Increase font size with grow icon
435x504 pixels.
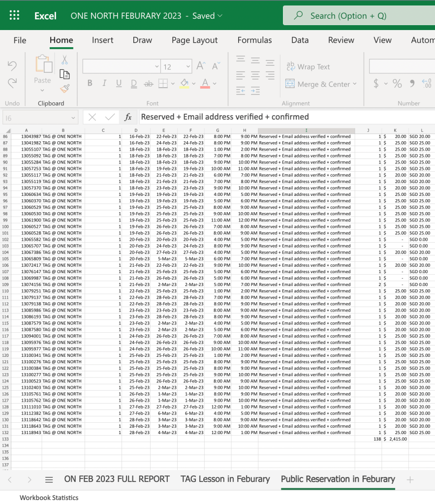tap(200, 66)
